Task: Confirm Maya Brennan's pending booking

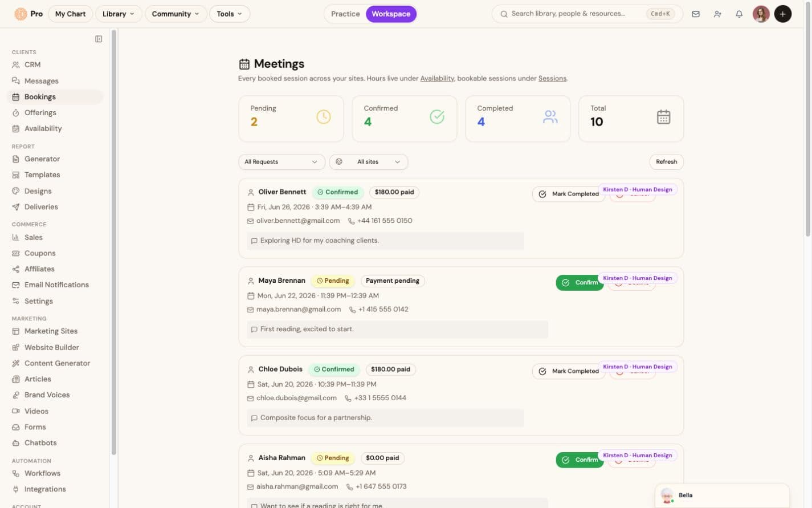Action: pyautogui.click(x=580, y=283)
